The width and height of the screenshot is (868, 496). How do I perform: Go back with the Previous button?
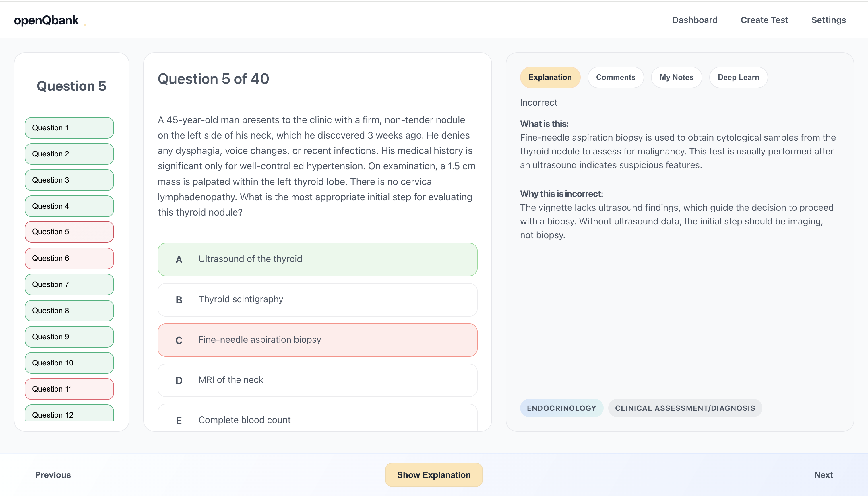click(53, 474)
